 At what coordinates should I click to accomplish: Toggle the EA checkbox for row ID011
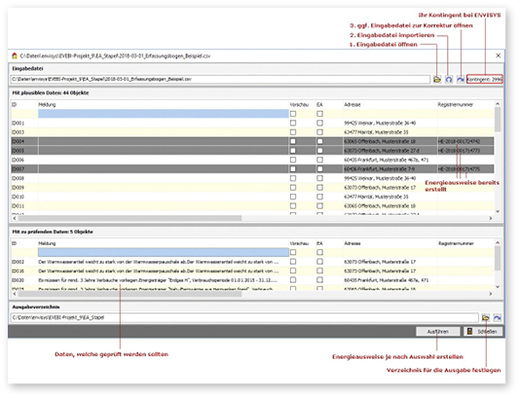(x=320, y=206)
